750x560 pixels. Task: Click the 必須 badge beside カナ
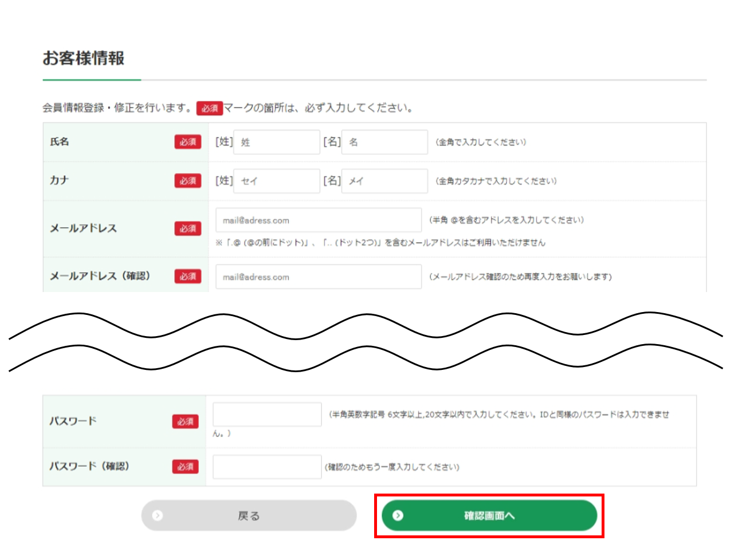[x=188, y=181]
